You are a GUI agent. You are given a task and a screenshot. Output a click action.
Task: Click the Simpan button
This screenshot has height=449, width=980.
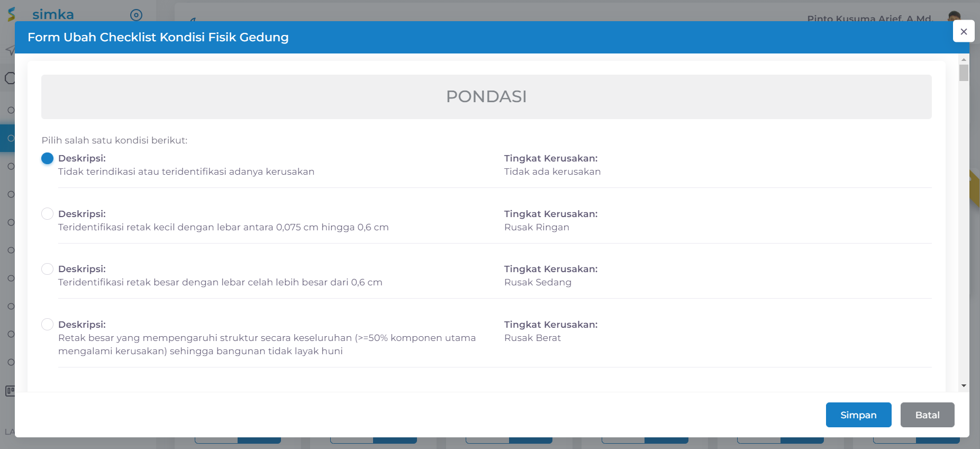coord(858,415)
